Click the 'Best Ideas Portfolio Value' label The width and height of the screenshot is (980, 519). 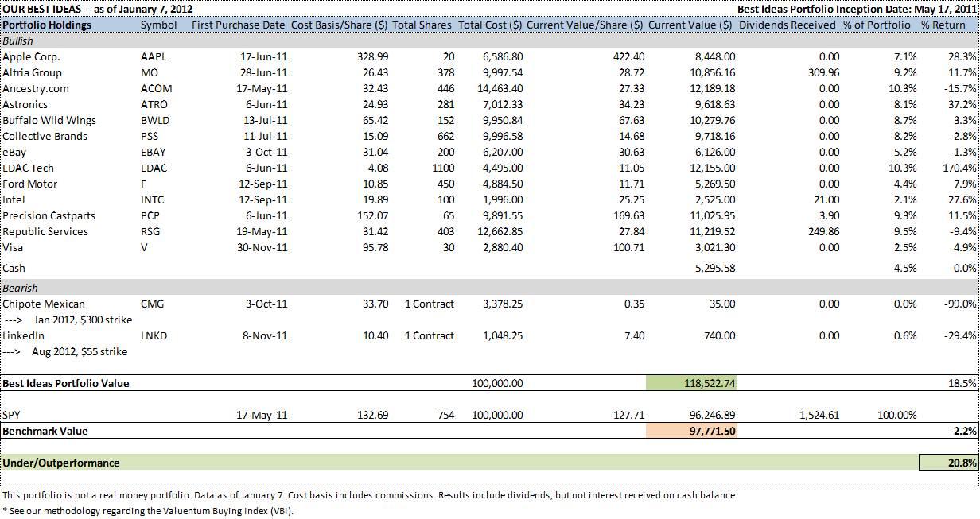pyautogui.click(x=65, y=383)
